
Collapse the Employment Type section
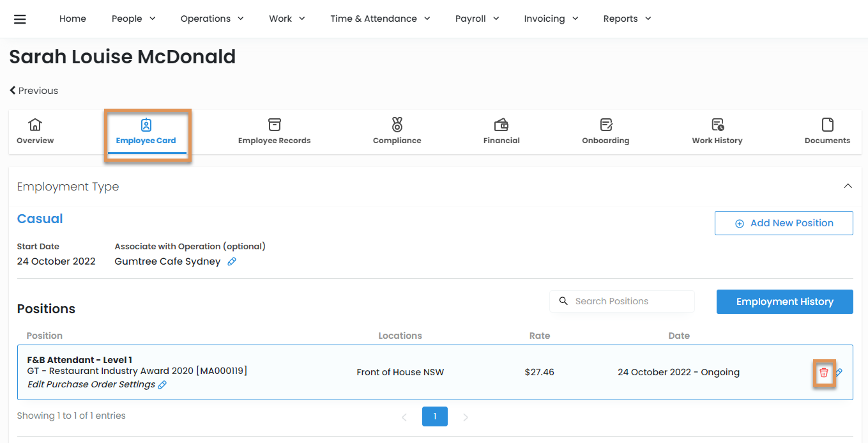point(848,186)
